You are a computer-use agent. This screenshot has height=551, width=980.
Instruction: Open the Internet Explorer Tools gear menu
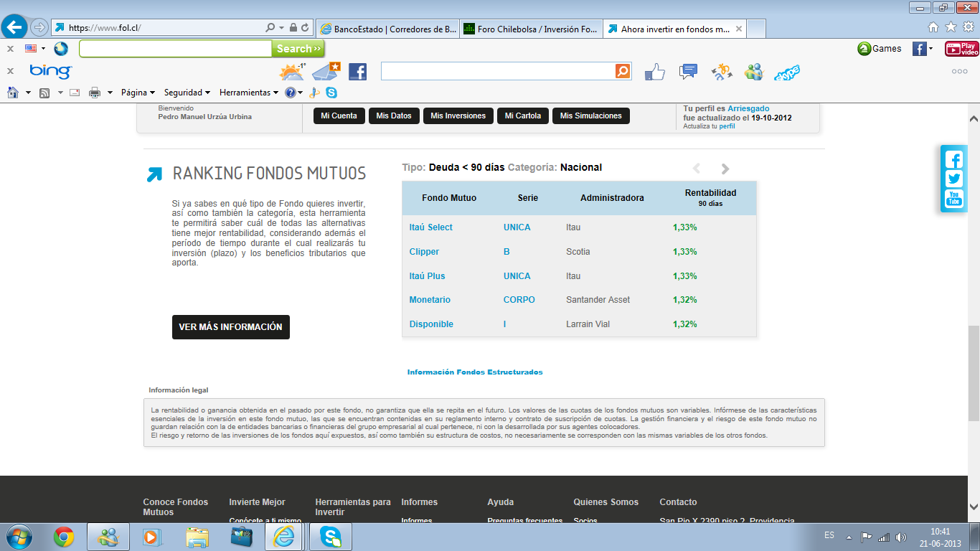click(x=968, y=27)
